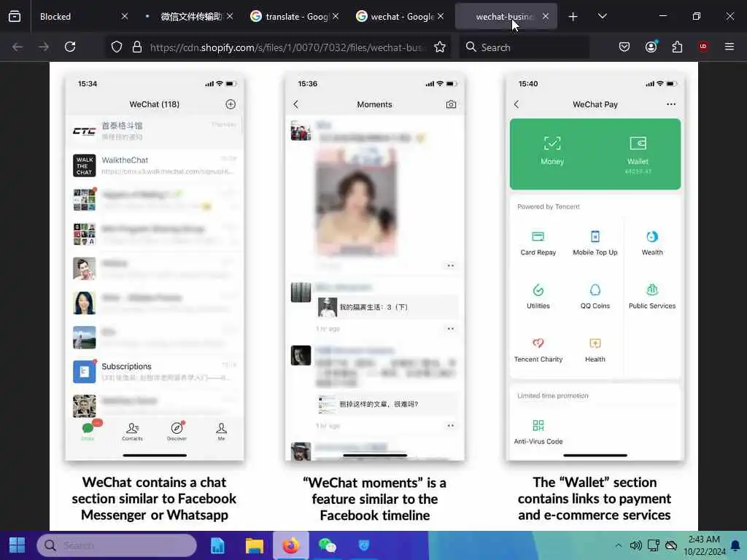Click back arrow on WeChat Pay screen
This screenshot has width=747, height=560.
tap(516, 104)
